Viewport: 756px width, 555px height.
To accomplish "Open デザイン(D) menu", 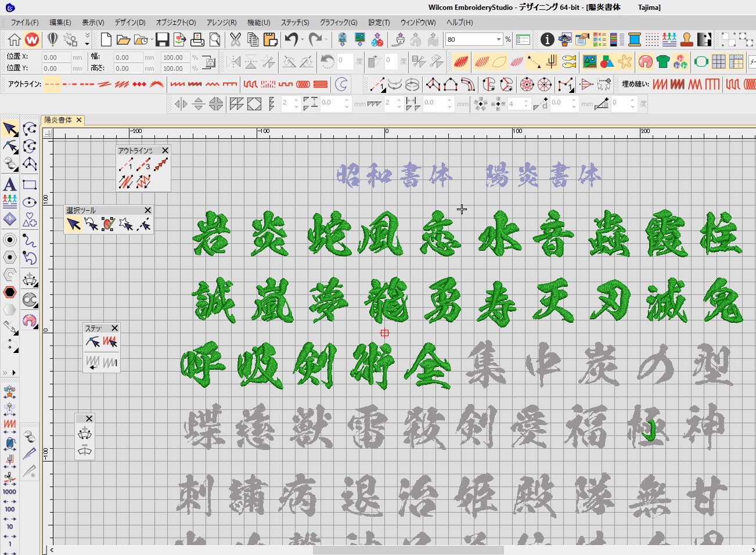I will click(130, 22).
